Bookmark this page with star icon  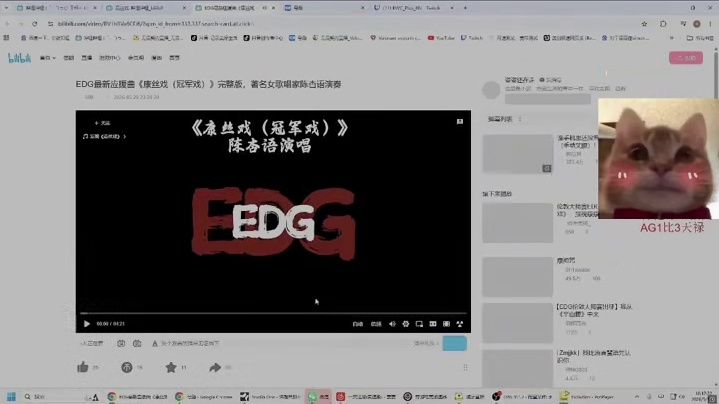[x=644, y=23]
